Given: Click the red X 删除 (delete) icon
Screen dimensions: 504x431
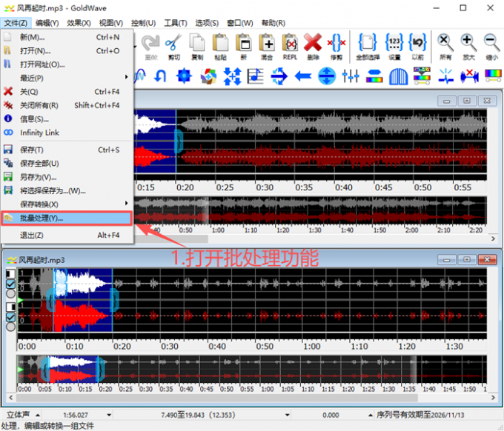Looking at the screenshot, I should [x=312, y=44].
